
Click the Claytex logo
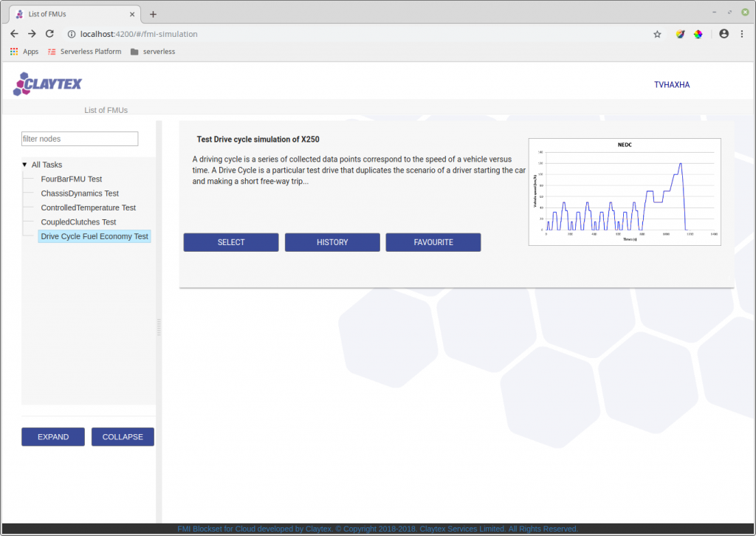tap(47, 84)
